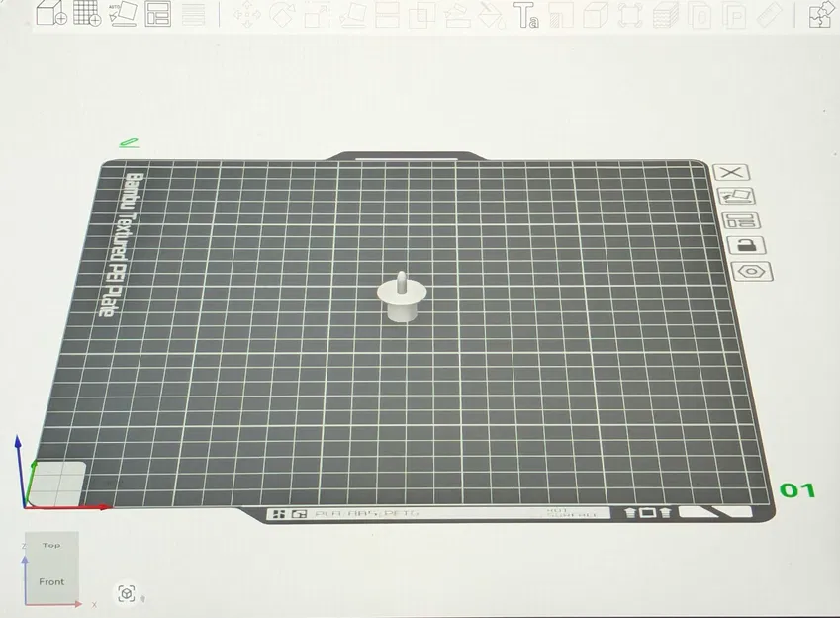Select the white model on the build plate
840x618 pixels.
pos(402,298)
